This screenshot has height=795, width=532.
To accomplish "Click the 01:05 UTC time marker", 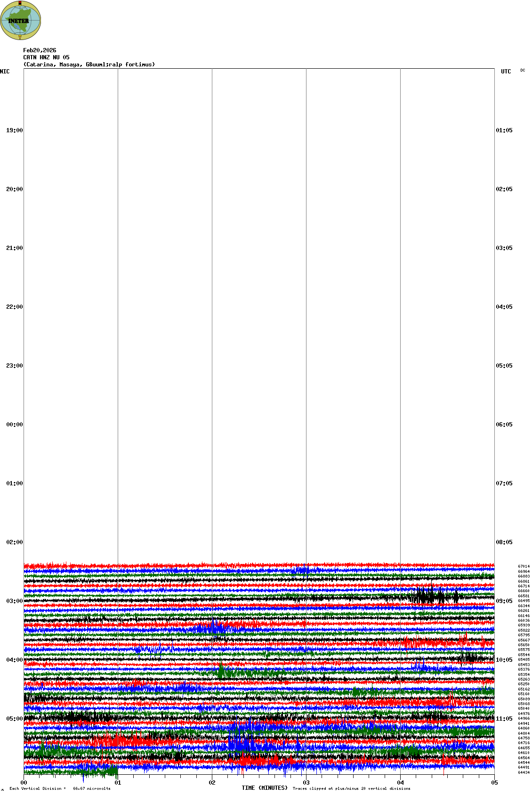I will coord(504,130).
